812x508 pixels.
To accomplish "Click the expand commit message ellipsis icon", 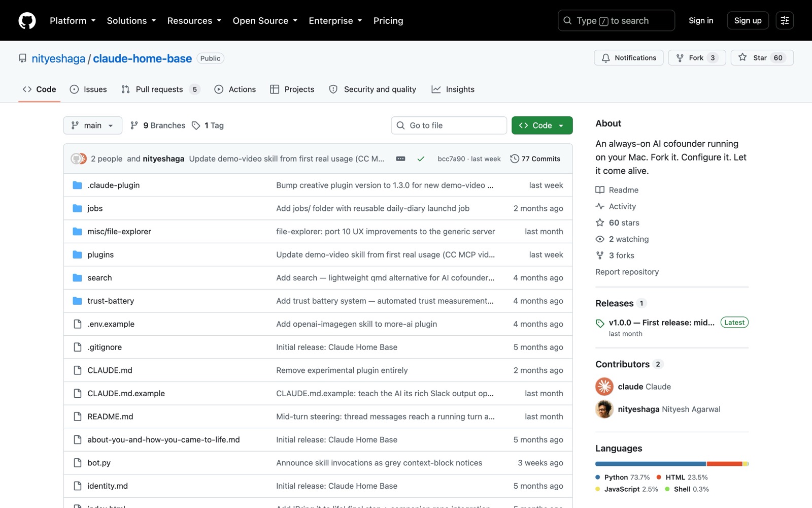I will (x=400, y=158).
